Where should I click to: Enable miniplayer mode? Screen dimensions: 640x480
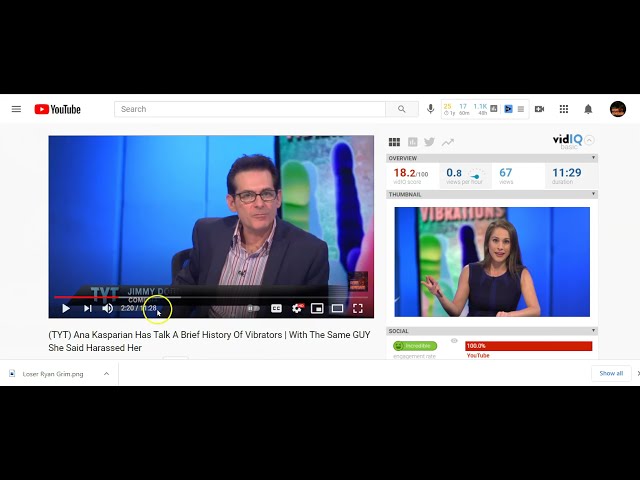[317, 309]
